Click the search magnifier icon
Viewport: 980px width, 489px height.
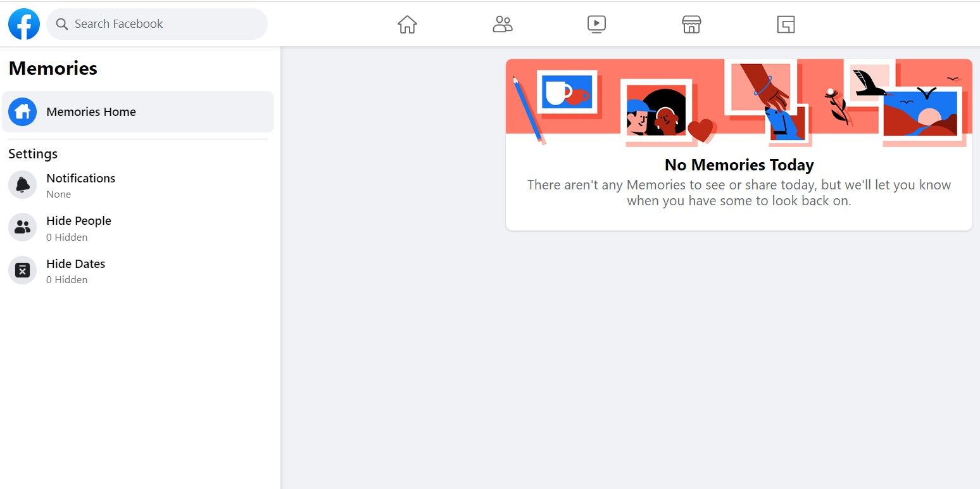tap(62, 23)
